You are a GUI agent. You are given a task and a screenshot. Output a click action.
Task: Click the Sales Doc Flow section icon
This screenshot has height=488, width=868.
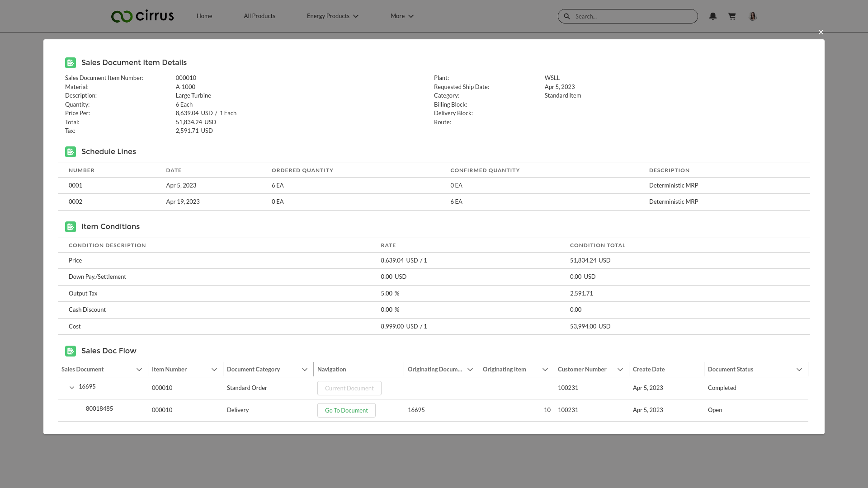(x=71, y=351)
